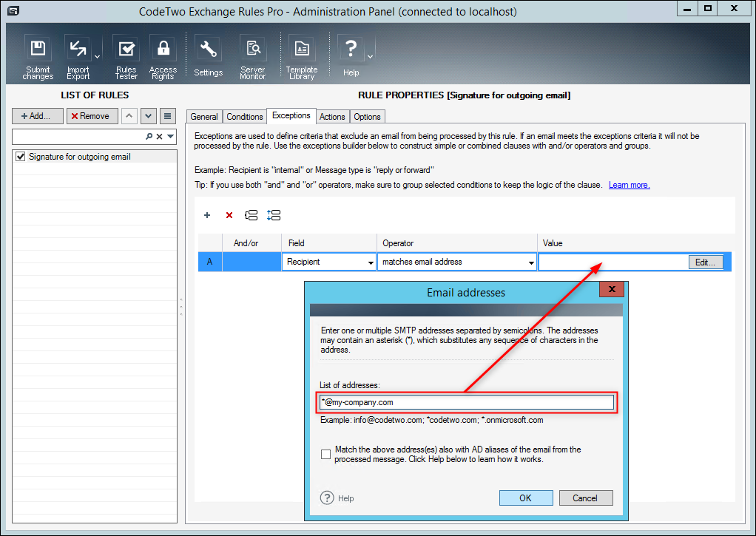The height and width of the screenshot is (536, 756).
Task: Switch to the Conditions tab
Action: pyautogui.click(x=244, y=117)
